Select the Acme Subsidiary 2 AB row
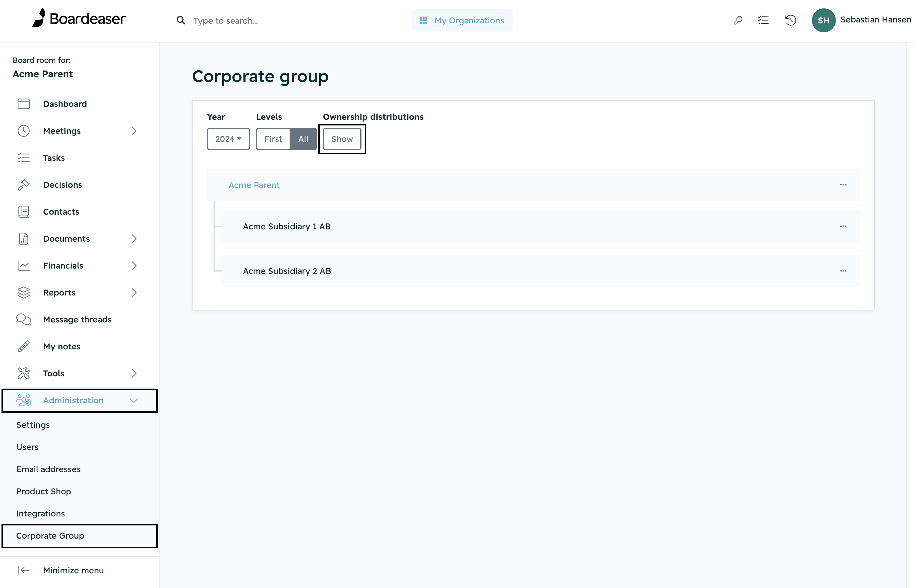 tap(540, 271)
